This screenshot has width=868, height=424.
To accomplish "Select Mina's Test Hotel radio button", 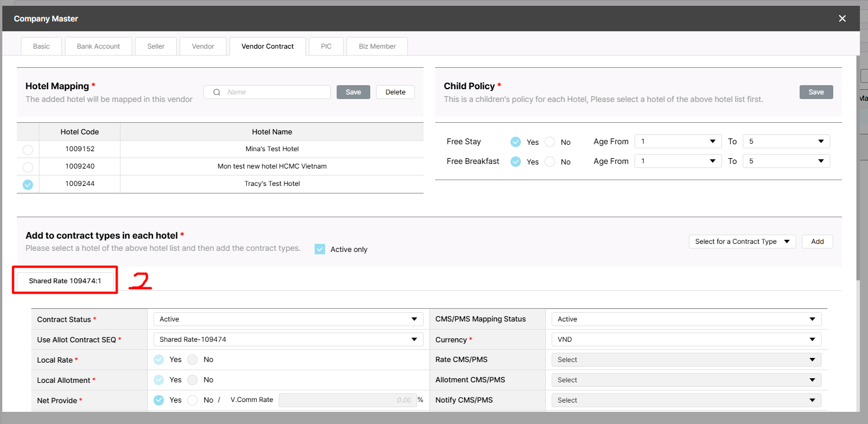I will coord(28,150).
